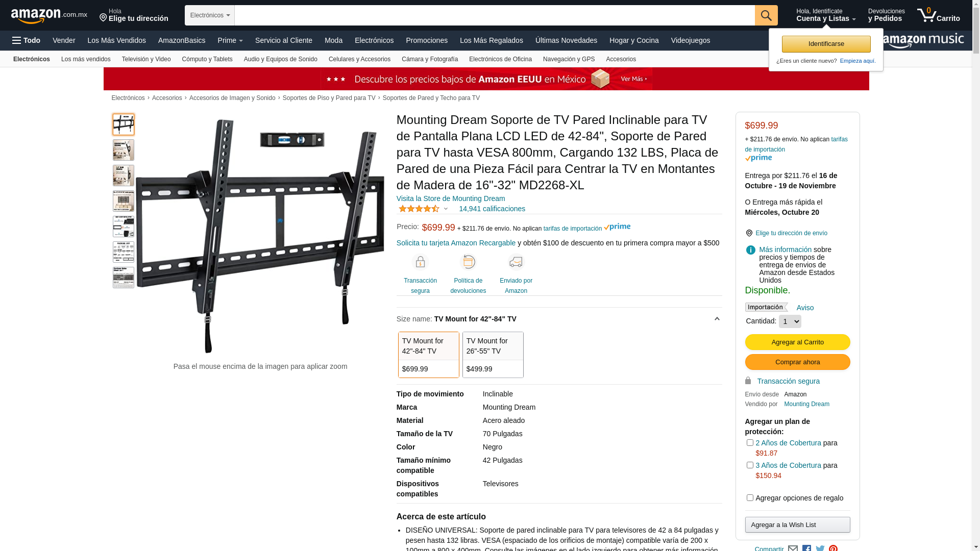980x551 pixels.
Task: Share the product on Facebook
Action: [806, 548]
